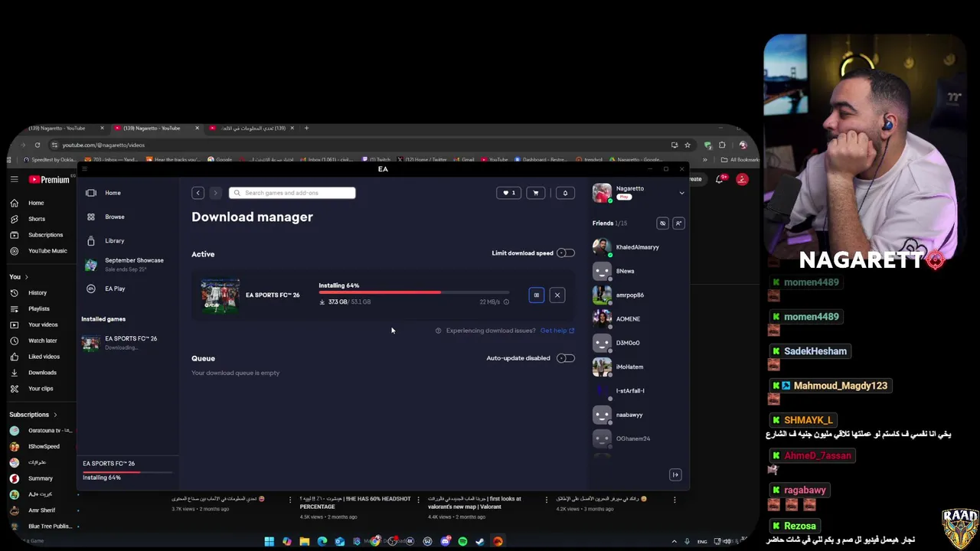The height and width of the screenshot is (551, 980).
Task: Open Speedtest by Ookla bookmark
Action: pyautogui.click(x=51, y=160)
